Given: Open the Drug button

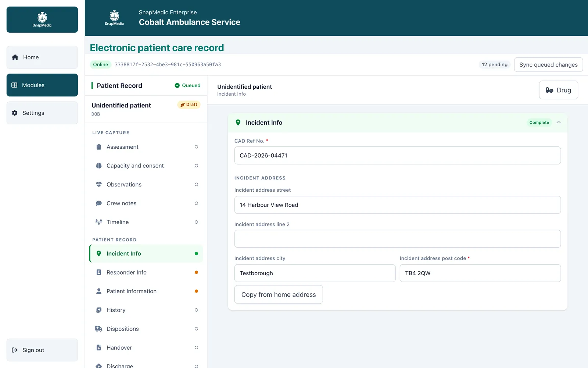Looking at the screenshot, I should (x=558, y=90).
